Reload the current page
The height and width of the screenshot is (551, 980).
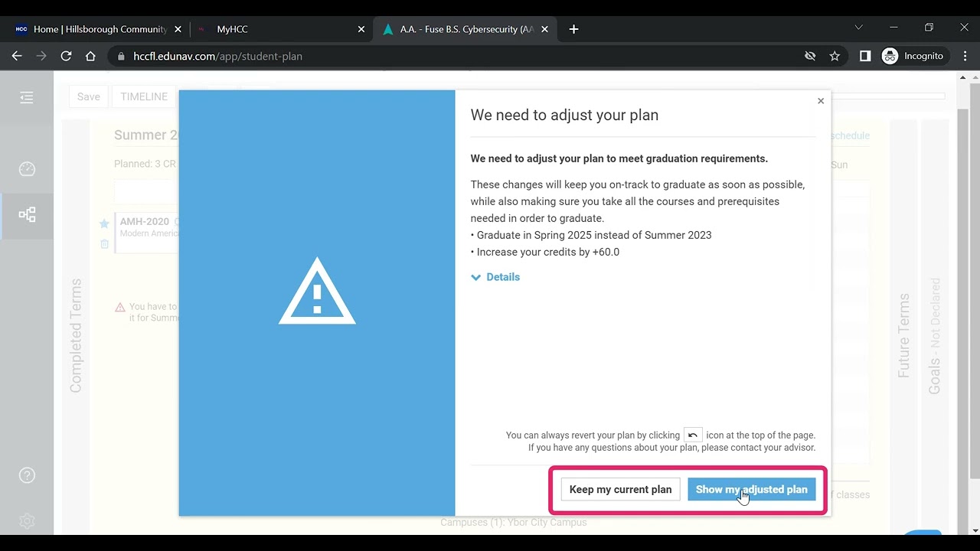(66, 56)
